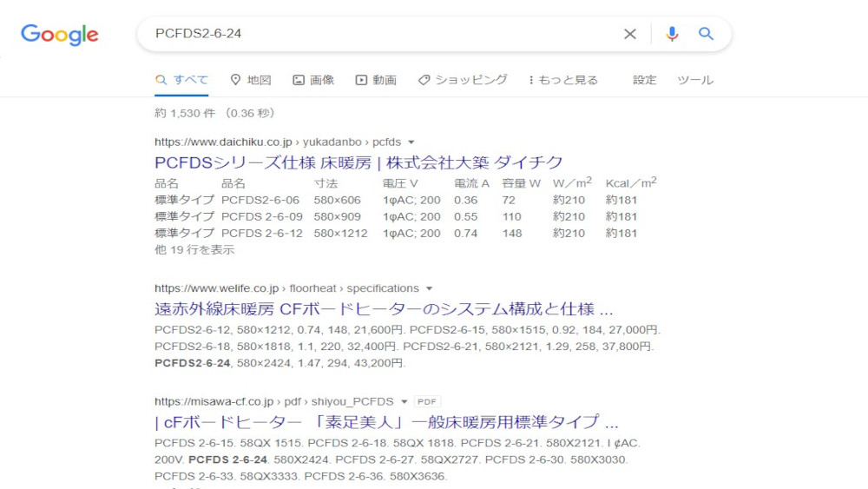This screenshot has width=868, height=489.
Task: Show 他 19 行を表示 rows
Action: coord(194,250)
